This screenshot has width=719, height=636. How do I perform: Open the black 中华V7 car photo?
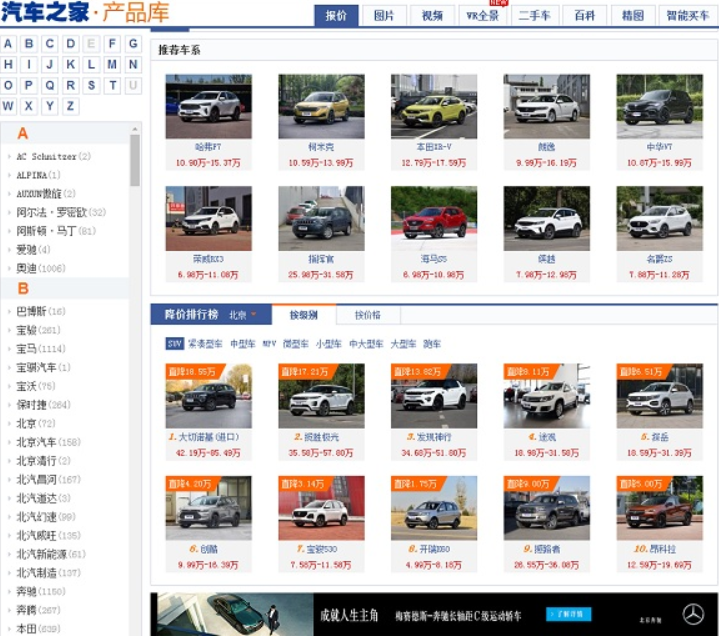(659, 106)
